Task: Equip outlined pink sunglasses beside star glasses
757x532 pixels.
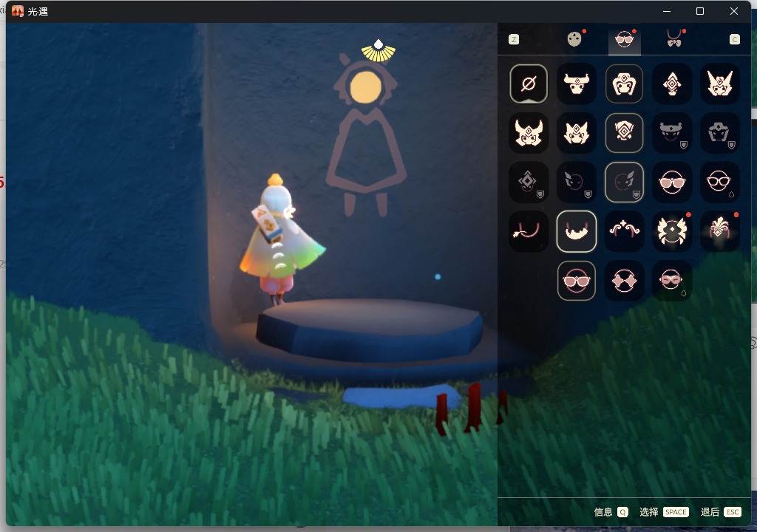Action: tap(576, 281)
